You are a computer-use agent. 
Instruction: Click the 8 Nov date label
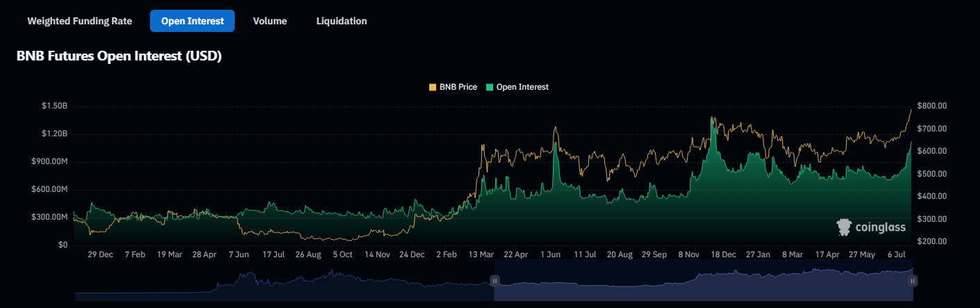(690, 255)
